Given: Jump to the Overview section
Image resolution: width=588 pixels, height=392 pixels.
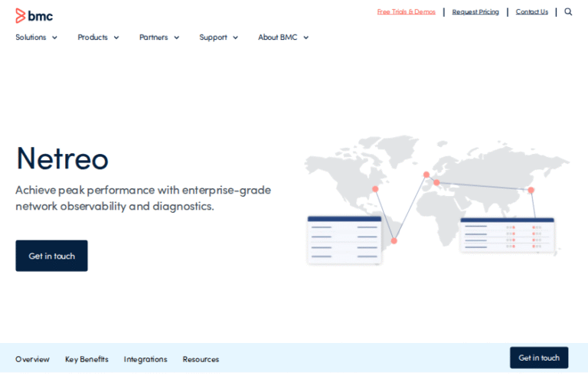Looking at the screenshot, I should pyautogui.click(x=32, y=359).
